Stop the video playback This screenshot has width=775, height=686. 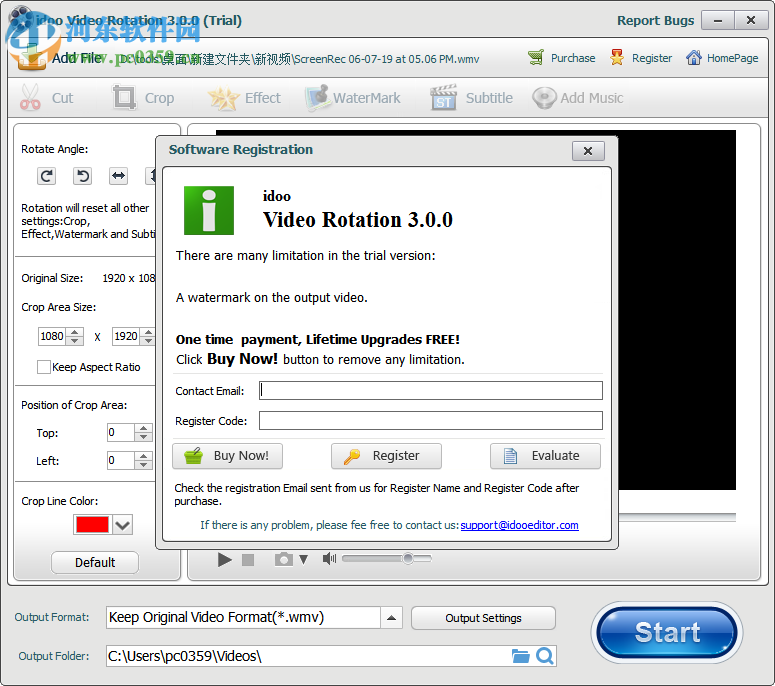(248, 559)
